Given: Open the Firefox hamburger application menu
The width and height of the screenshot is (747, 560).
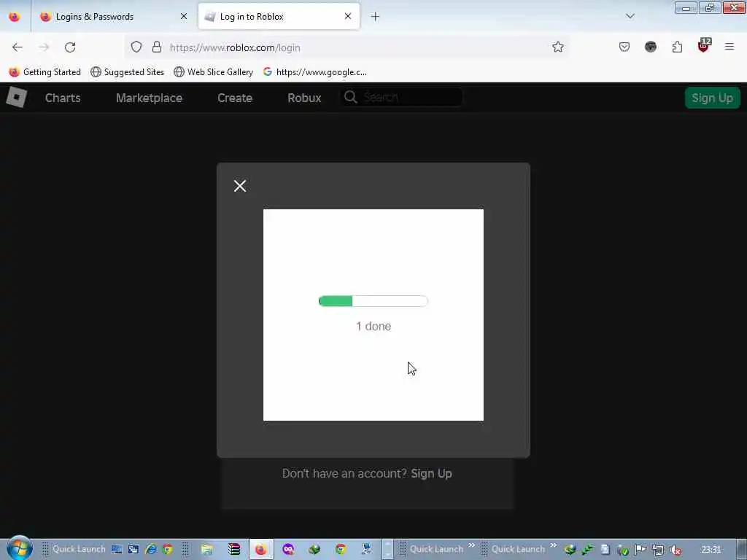Looking at the screenshot, I should pos(729,47).
